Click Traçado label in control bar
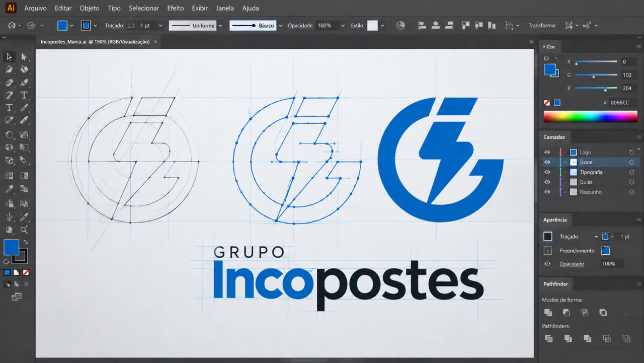 pos(114,26)
